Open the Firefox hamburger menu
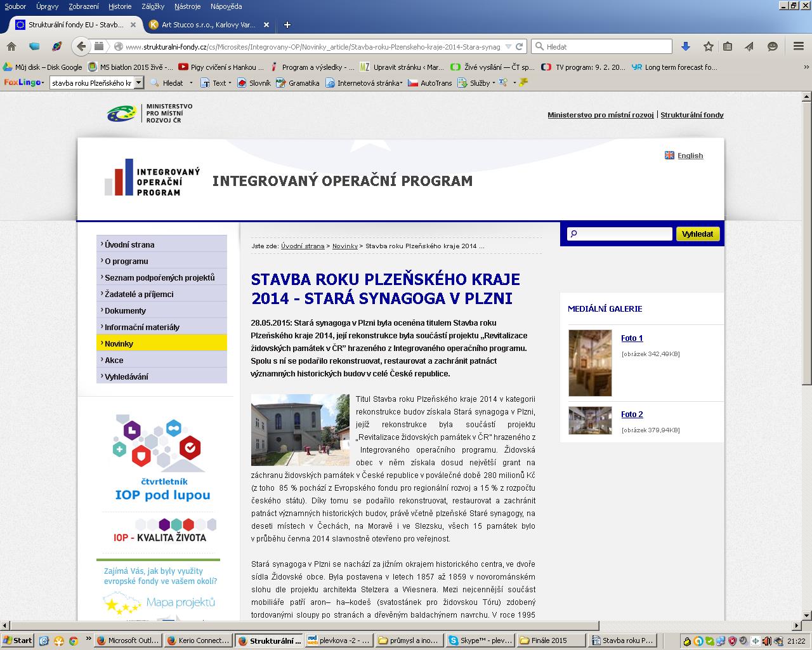 point(799,46)
